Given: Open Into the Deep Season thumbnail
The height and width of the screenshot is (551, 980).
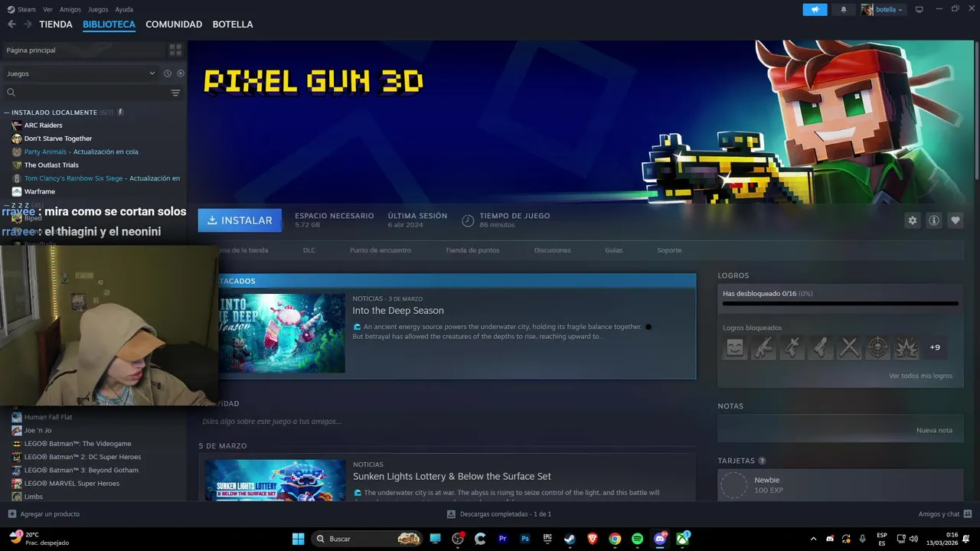Looking at the screenshot, I should tap(282, 333).
